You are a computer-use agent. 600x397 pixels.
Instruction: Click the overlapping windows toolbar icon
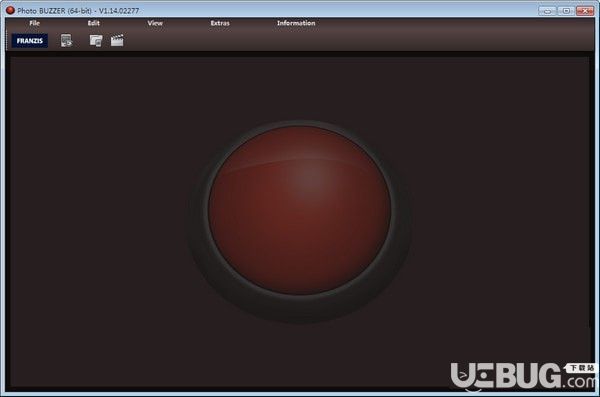click(x=96, y=41)
